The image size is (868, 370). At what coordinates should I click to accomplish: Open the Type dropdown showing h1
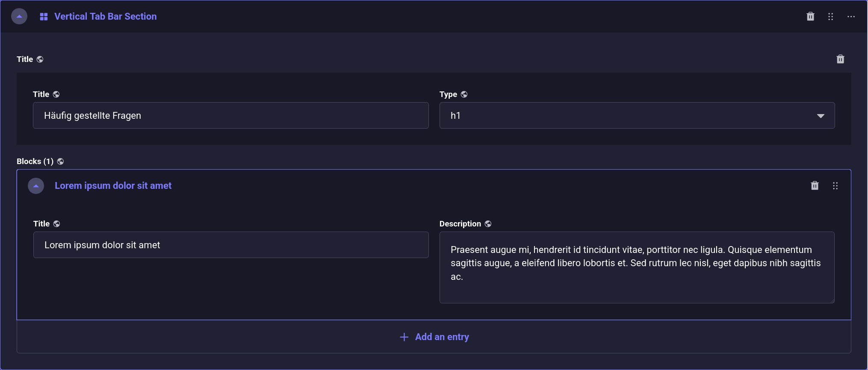pos(637,115)
